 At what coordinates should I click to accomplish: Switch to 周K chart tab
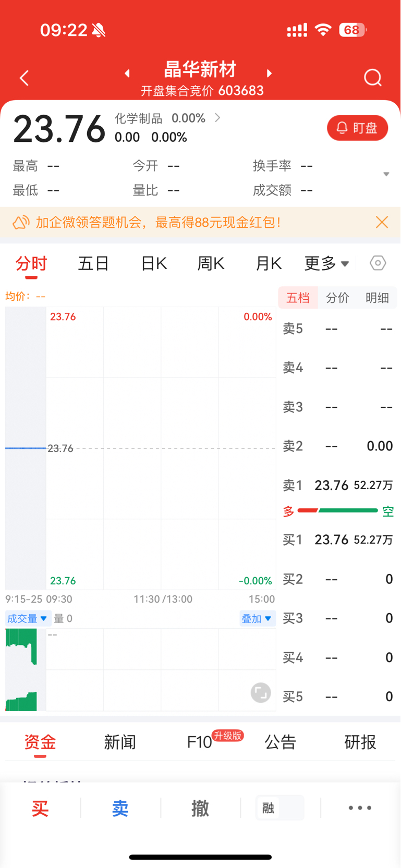tap(211, 264)
